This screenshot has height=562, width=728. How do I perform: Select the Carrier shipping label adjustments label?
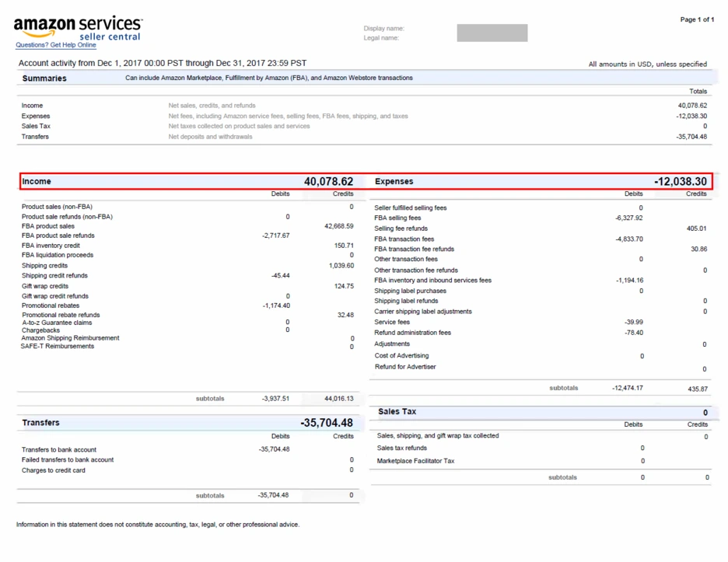click(x=423, y=312)
